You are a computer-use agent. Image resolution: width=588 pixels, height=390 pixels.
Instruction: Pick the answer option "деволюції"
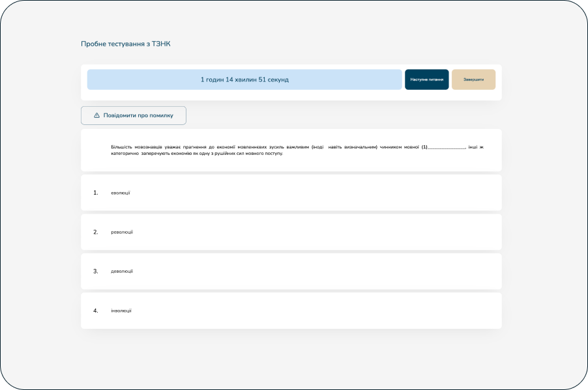[x=122, y=271]
